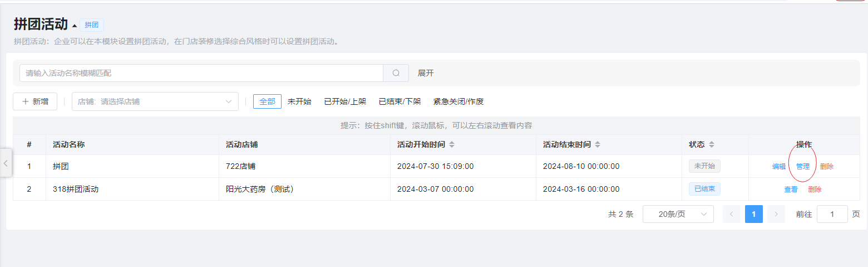Sort by 活动结束时间 column arrows

click(598, 144)
